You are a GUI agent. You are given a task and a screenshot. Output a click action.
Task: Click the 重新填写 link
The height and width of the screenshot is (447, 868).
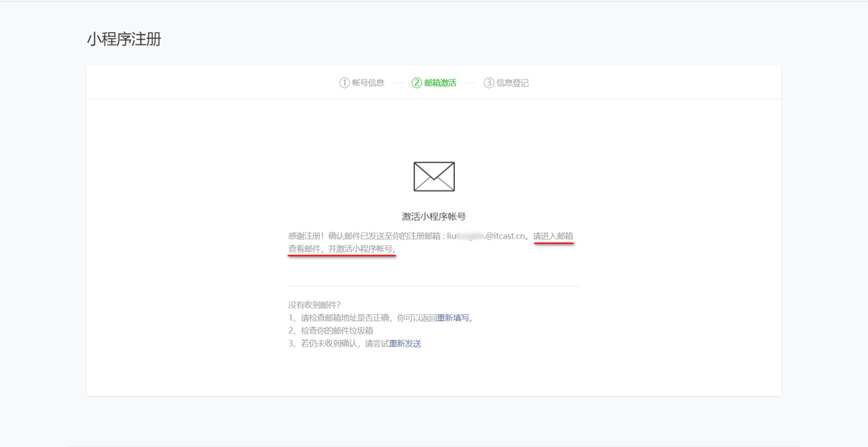453,318
